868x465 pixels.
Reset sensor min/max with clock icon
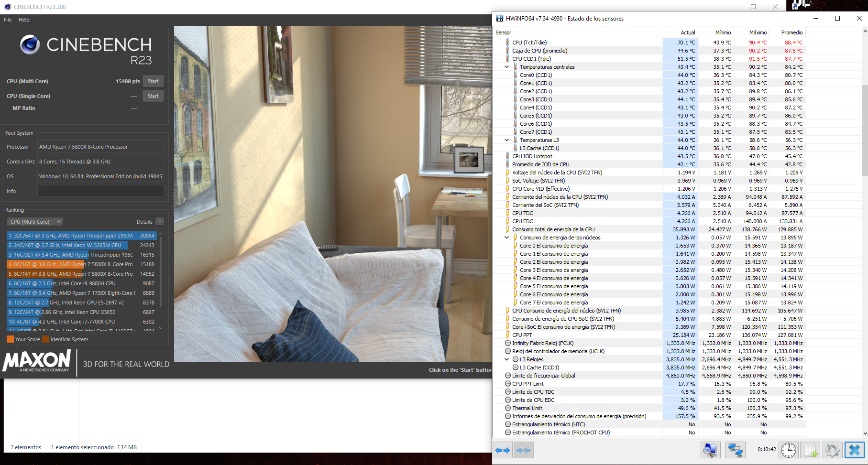tap(789, 450)
